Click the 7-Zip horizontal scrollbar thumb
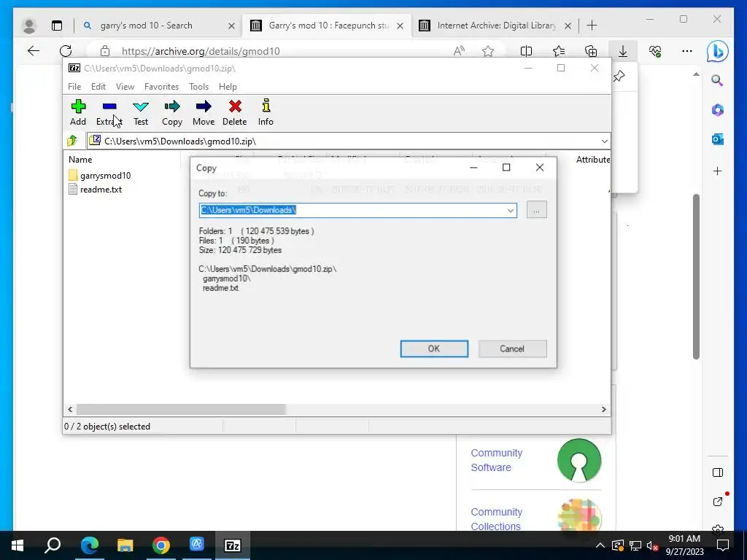747x560 pixels. click(181, 409)
